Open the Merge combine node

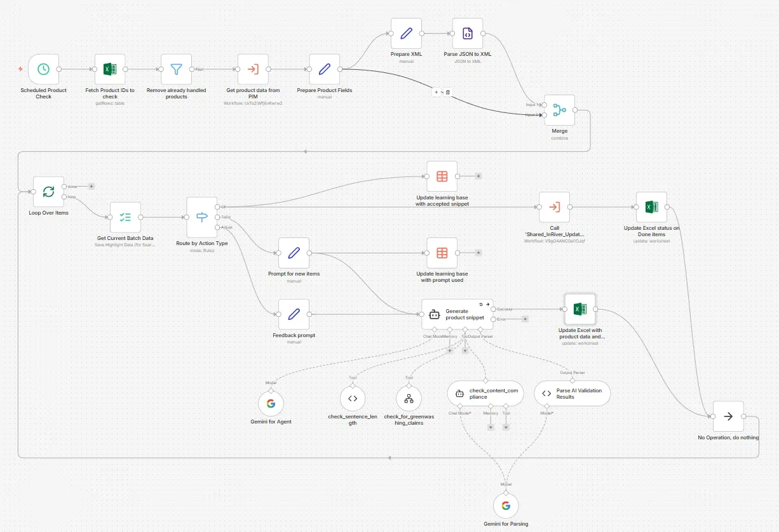559,109
